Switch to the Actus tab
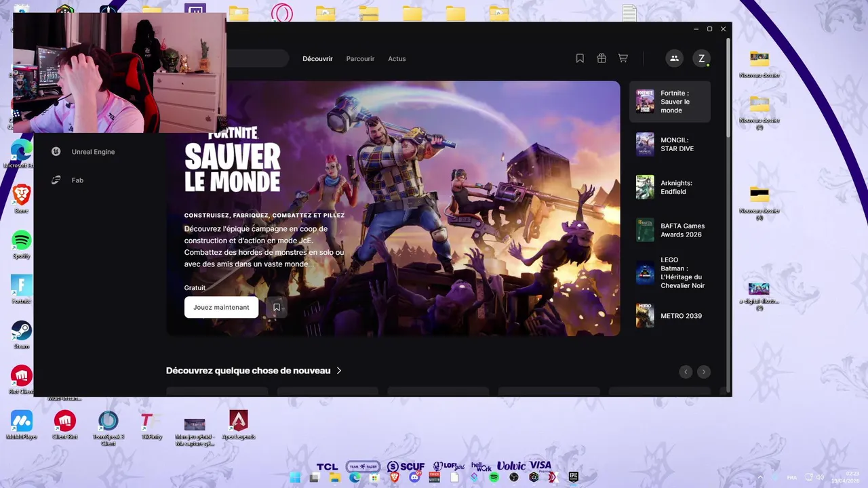Screen dimensions: 868x488 coord(397,59)
